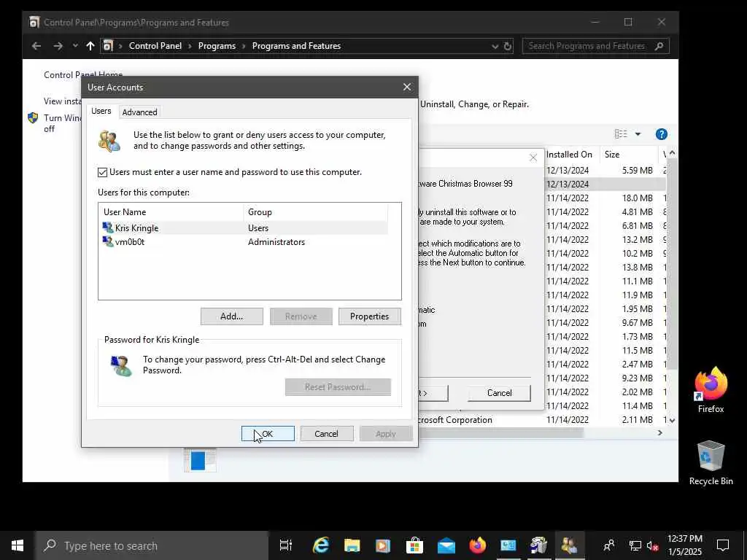Open recent locations dropdown arrow
Screen dimensions: 747x560
pos(75,46)
